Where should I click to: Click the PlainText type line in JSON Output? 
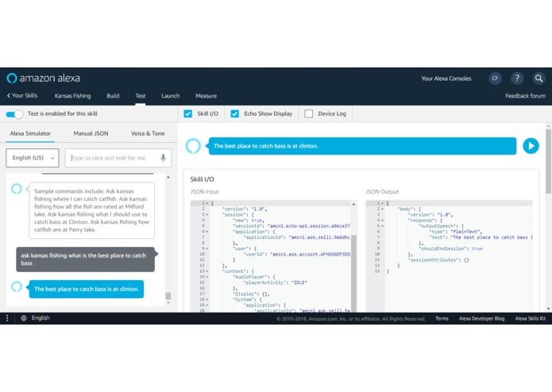[455, 232]
